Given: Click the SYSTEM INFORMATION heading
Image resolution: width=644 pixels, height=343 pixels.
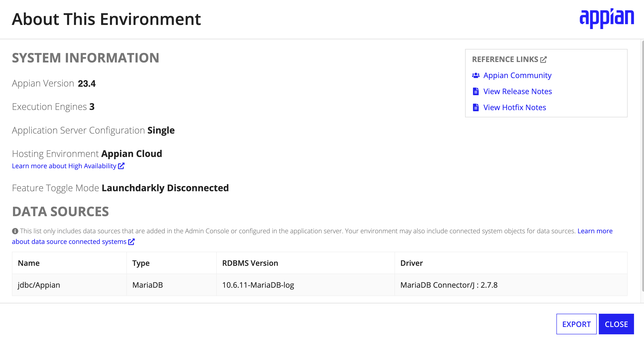Looking at the screenshot, I should point(86,58).
